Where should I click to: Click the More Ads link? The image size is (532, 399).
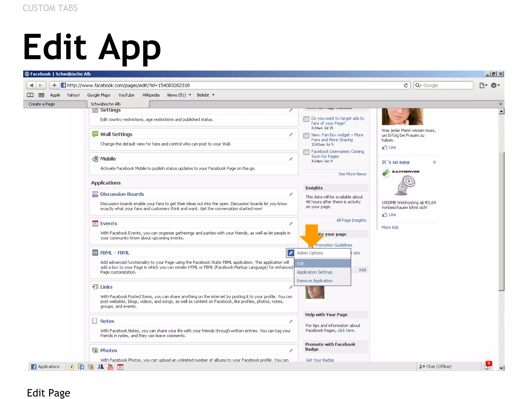point(390,227)
